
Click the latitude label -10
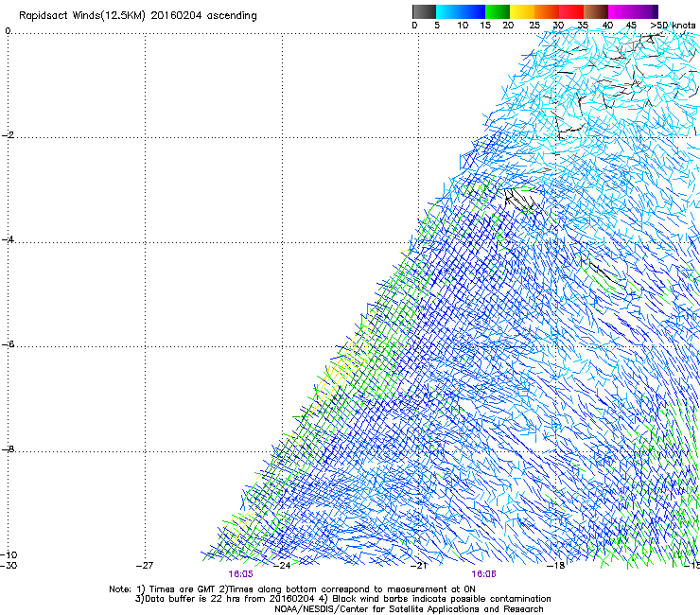point(9,554)
